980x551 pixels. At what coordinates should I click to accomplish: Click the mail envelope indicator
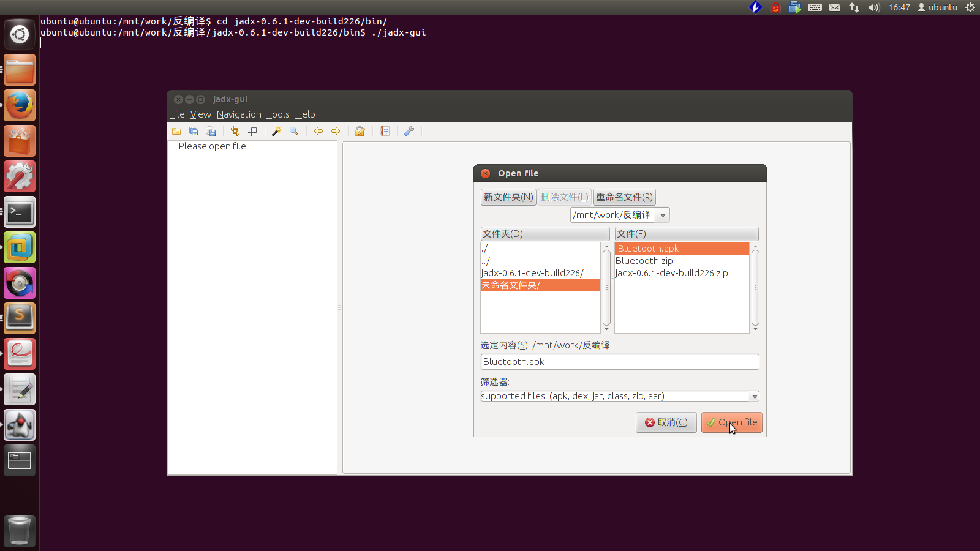pos(835,7)
